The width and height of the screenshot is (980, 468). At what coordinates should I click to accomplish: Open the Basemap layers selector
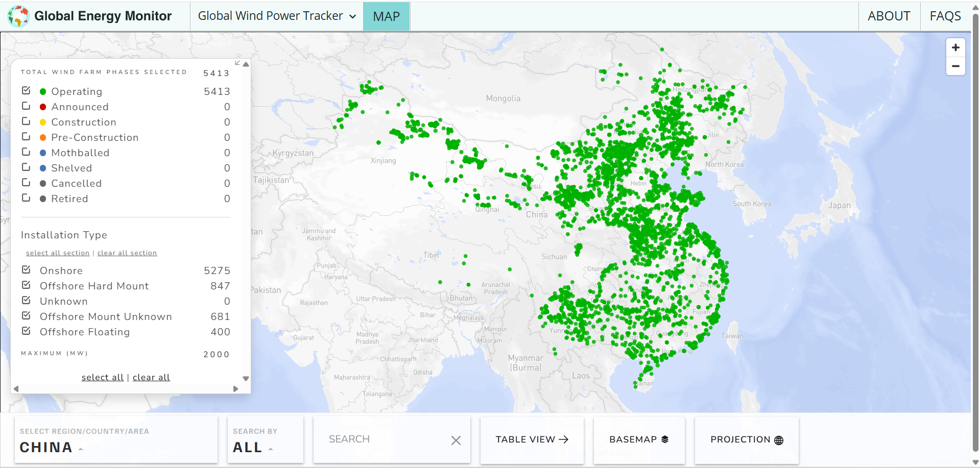(x=638, y=439)
